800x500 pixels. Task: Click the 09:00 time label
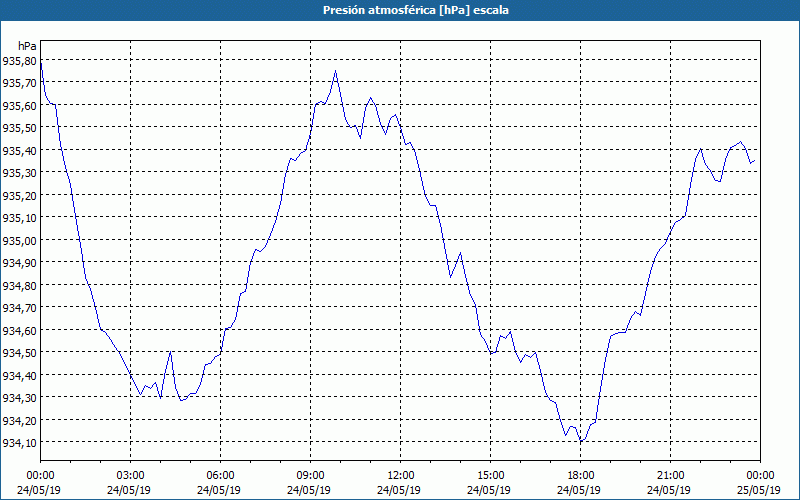click(311, 476)
